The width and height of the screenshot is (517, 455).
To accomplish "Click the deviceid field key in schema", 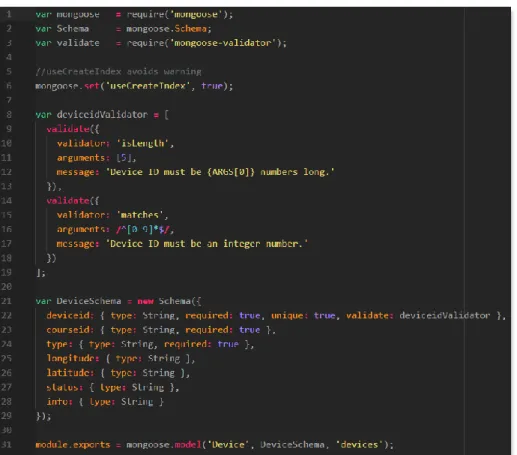I will click(x=68, y=315).
